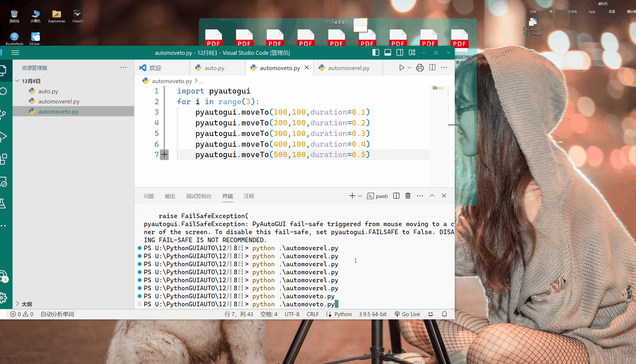The height and width of the screenshot is (364, 636).
Task: Open Run and Debug view
Action: [x=3, y=137]
